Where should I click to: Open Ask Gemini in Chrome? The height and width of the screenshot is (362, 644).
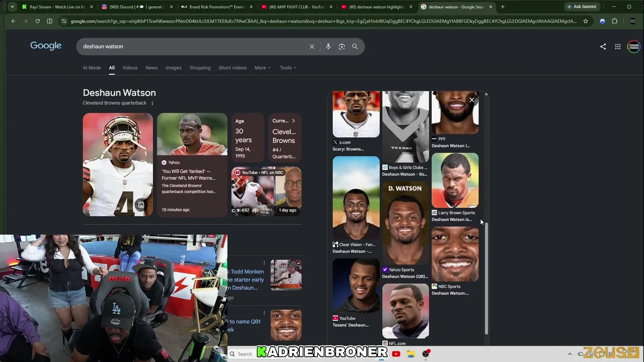pos(581,7)
